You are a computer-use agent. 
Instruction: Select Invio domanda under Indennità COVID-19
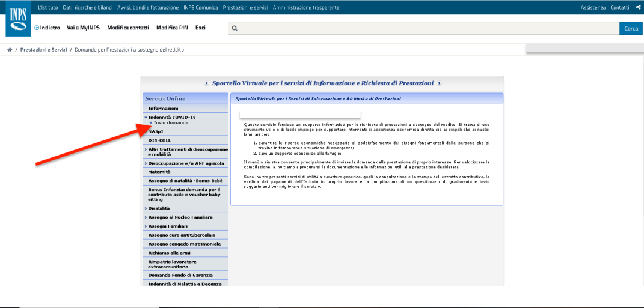coord(171,122)
